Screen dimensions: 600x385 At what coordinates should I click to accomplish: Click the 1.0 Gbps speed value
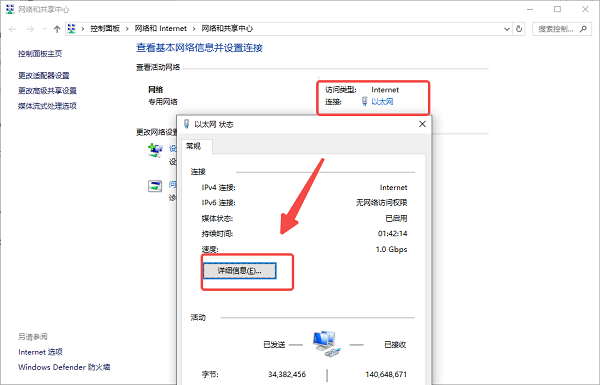tap(391, 250)
